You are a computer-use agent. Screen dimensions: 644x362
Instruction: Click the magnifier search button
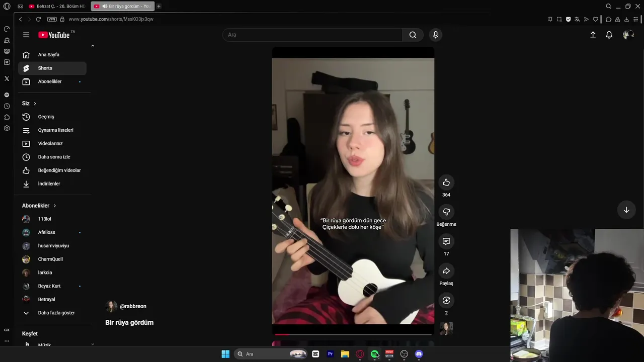point(413,35)
